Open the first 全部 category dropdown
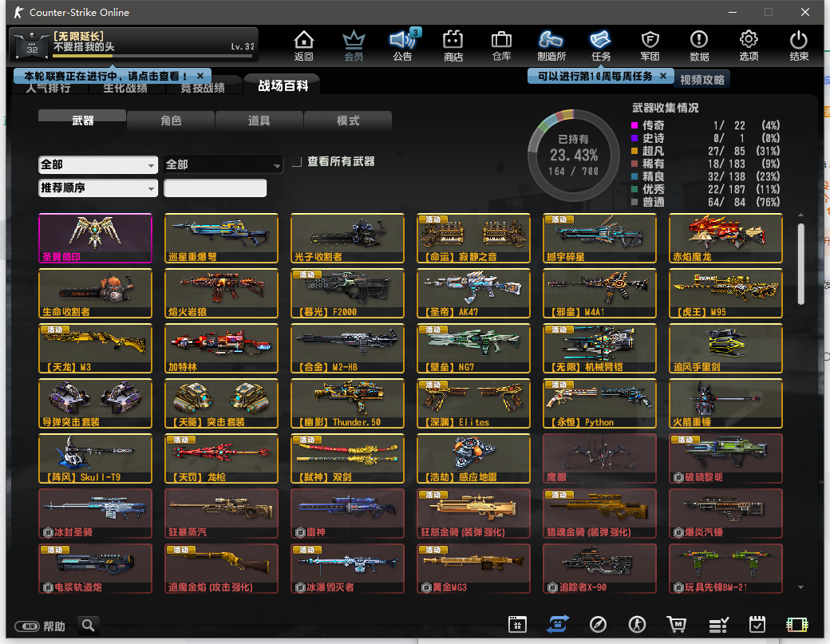This screenshot has height=644, width=830. [x=98, y=164]
